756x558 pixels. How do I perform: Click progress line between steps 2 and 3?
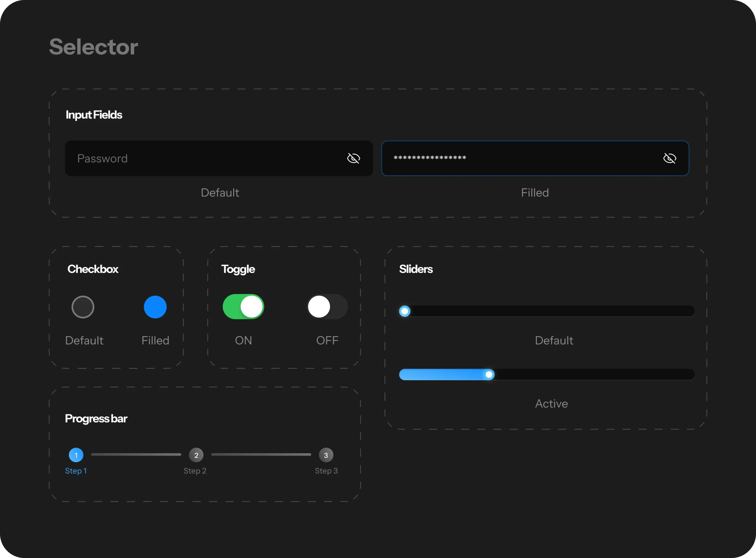coord(261,455)
